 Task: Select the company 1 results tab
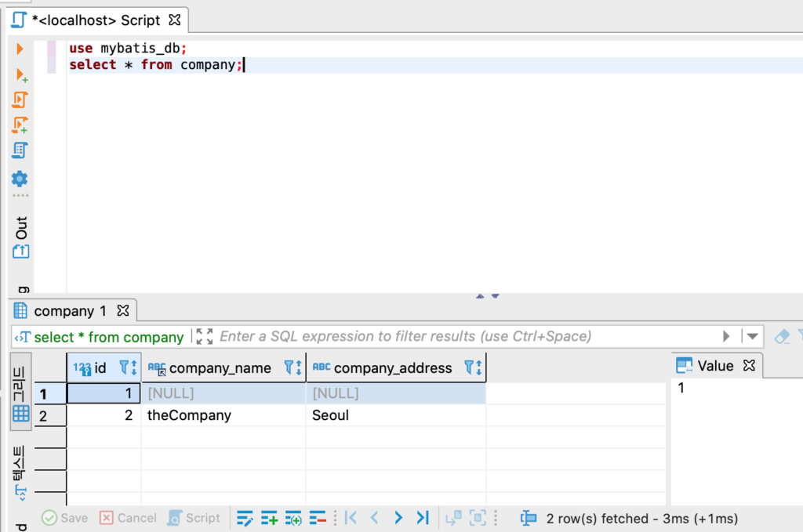(x=69, y=311)
